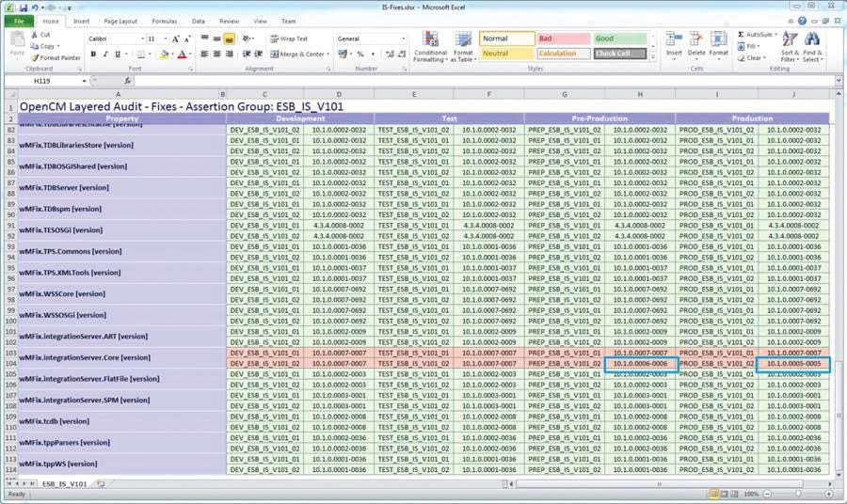This screenshot has width=847, height=504.
Task: Click the Format Painter brush
Action: point(35,57)
